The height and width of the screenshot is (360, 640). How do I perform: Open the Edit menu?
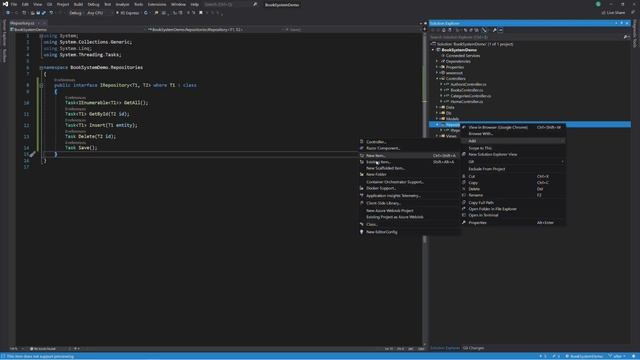point(25,4)
